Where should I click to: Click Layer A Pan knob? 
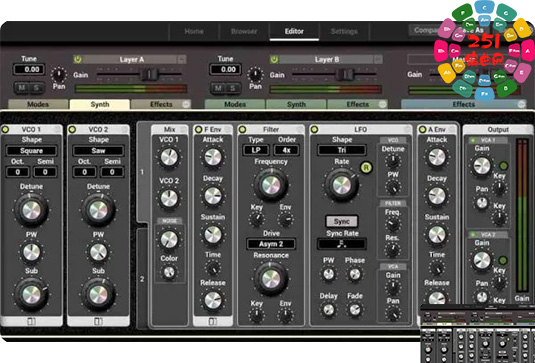(59, 74)
